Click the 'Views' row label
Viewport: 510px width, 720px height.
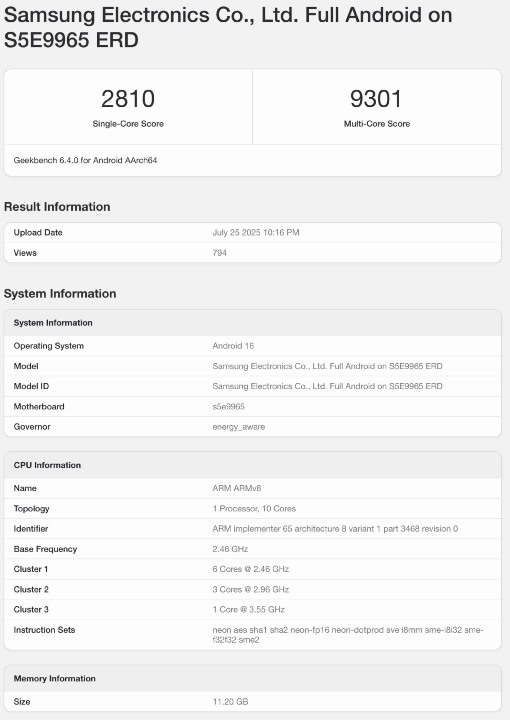click(25, 253)
